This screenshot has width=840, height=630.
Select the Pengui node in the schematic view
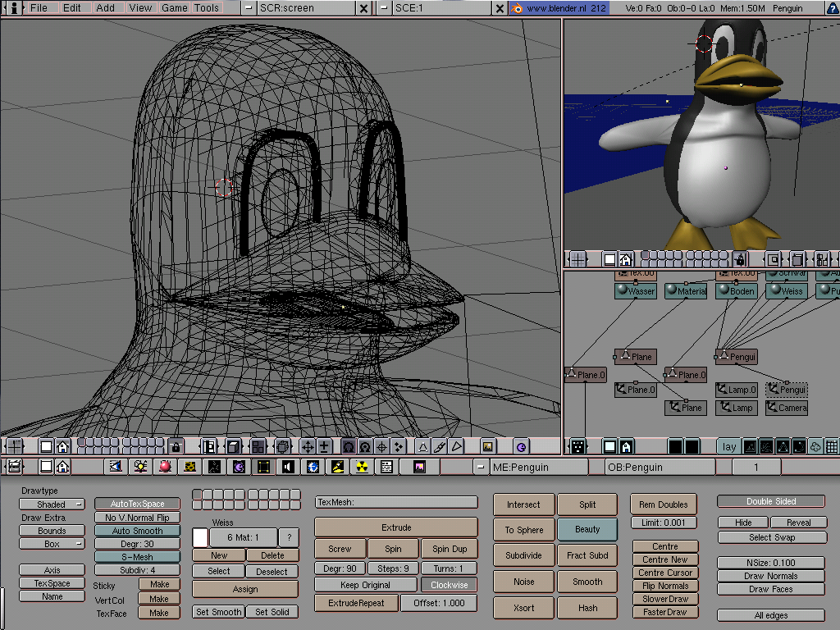coord(736,356)
